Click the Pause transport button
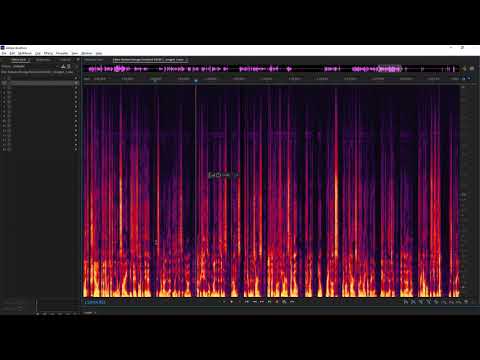The width and height of the screenshot is (480, 360). pyautogui.click(x=240, y=302)
